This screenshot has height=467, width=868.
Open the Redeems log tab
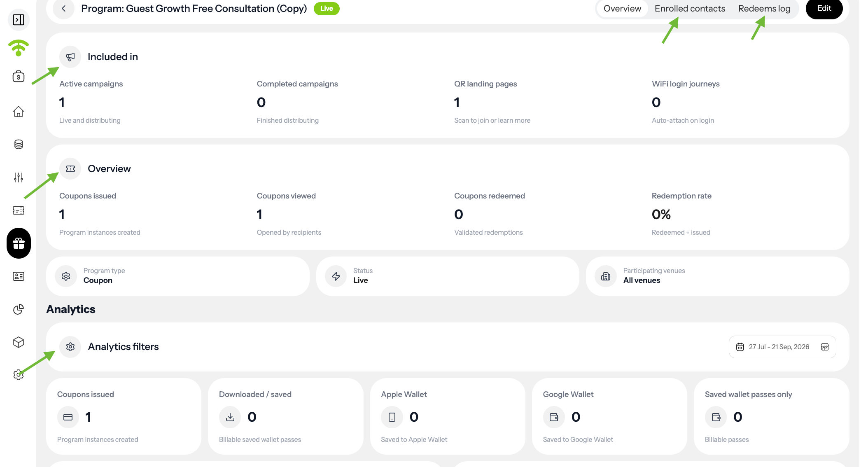[764, 9]
